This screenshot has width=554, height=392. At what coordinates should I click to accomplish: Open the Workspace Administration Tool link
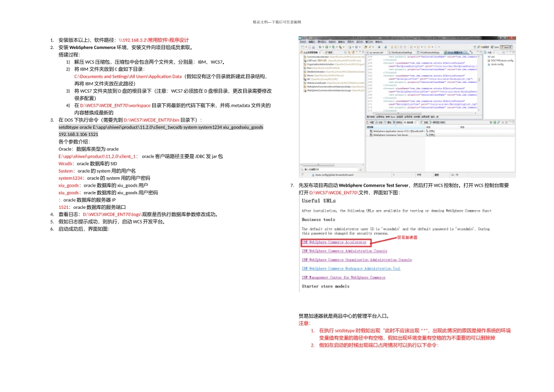tap(351, 268)
